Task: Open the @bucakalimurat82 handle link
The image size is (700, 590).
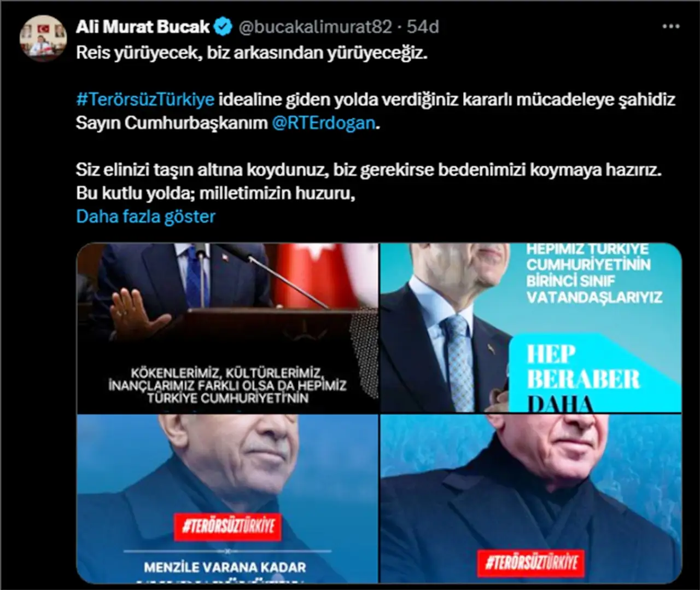Action: (315, 26)
